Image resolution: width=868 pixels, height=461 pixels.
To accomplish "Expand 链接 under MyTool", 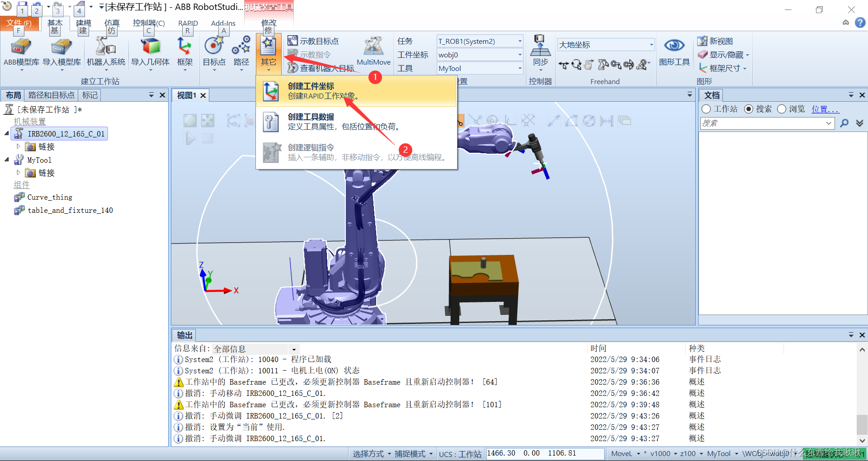I will 18,173.
